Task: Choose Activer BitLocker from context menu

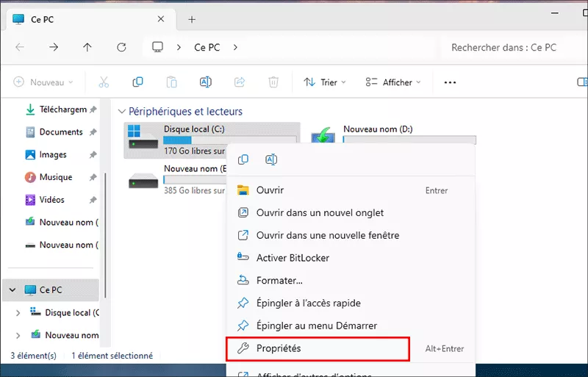Action: coord(293,258)
